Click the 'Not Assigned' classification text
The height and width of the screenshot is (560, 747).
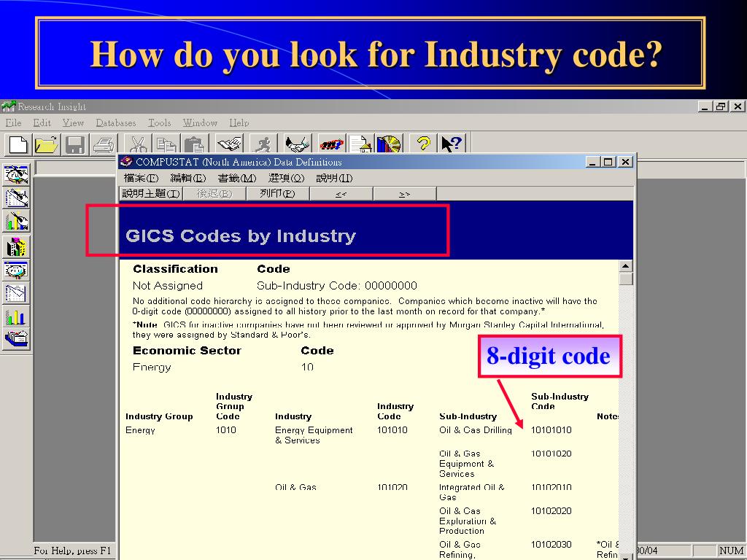tap(168, 286)
